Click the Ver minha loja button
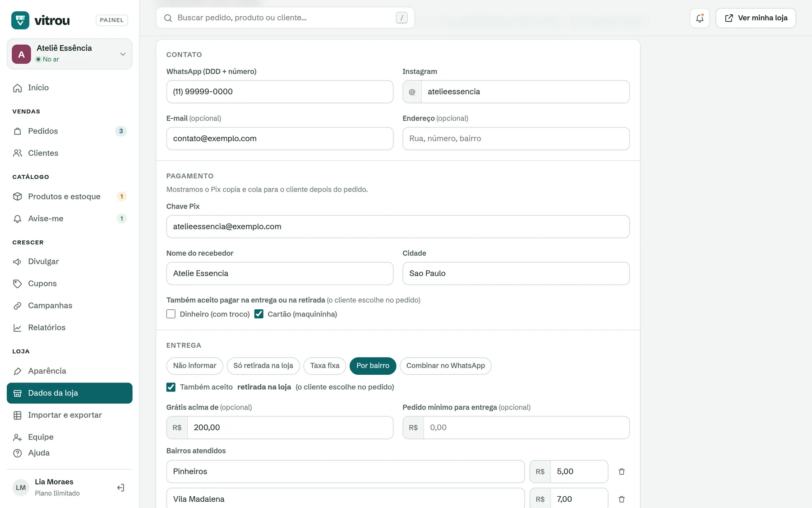 756,18
